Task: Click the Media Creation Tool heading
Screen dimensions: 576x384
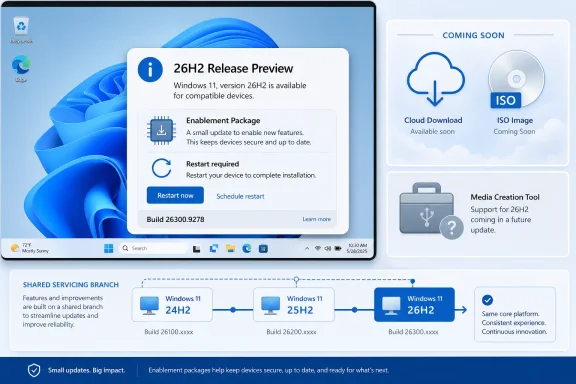Action: [505, 197]
